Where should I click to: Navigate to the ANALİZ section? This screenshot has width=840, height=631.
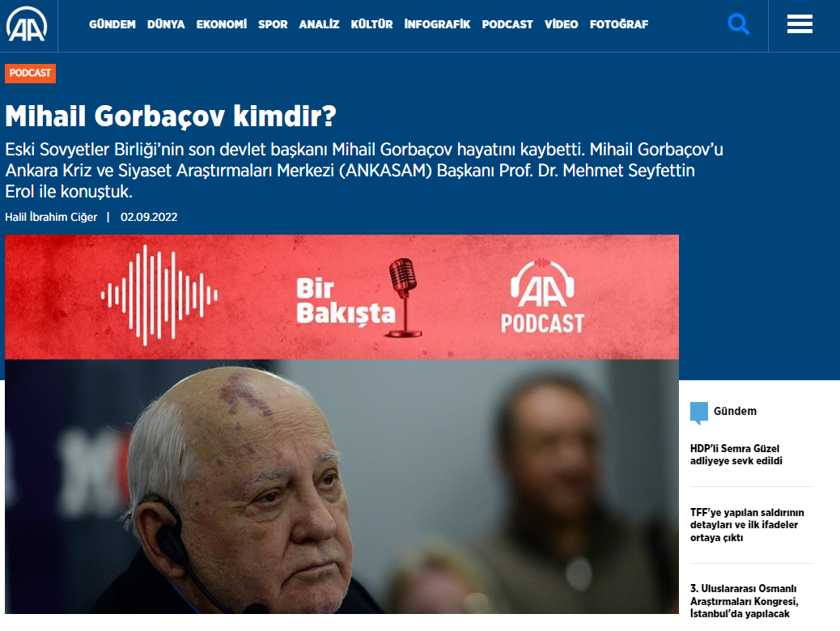click(x=320, y=24)
